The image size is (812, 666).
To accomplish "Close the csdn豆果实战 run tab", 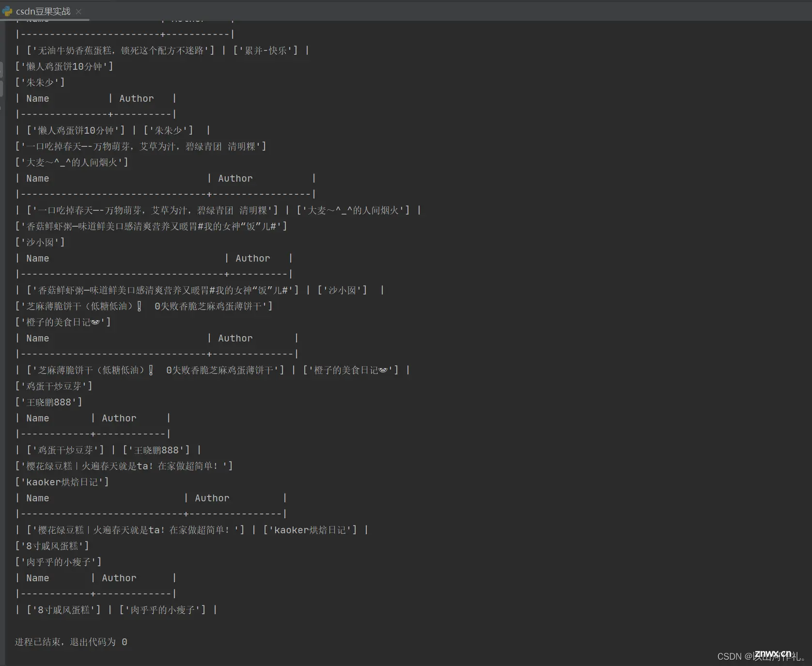I will (78, 11).
